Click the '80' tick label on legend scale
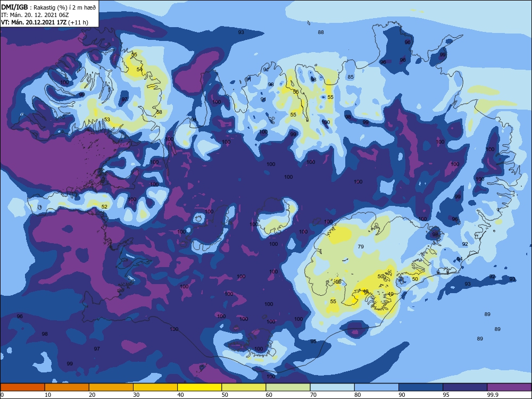 tap(358, 395)
